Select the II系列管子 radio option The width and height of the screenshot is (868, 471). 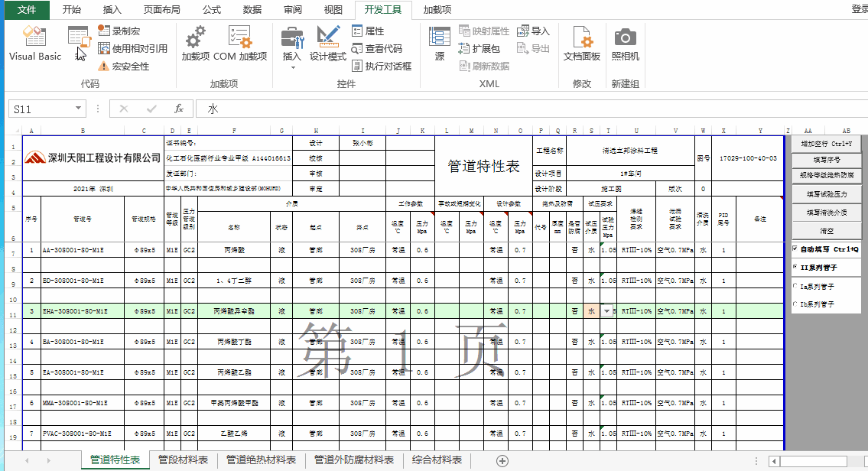795,267
